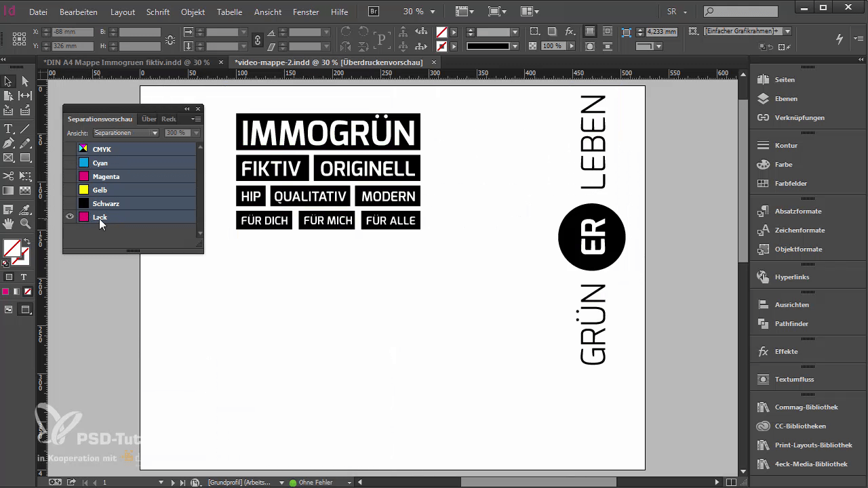Switch to the Über tab in panel
The height and width of the screenshot is (488, 868).
pos(149,119)
